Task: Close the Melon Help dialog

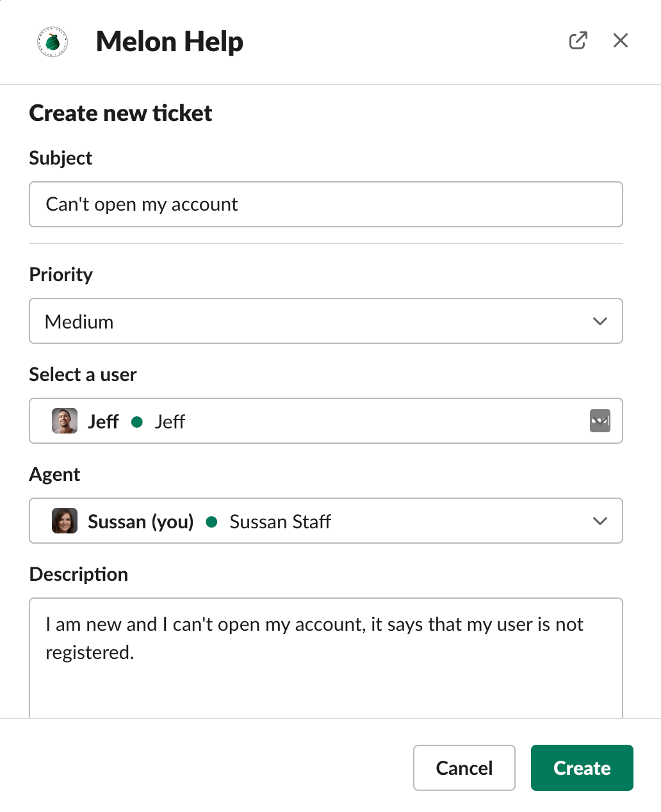Action: [620, 41]
